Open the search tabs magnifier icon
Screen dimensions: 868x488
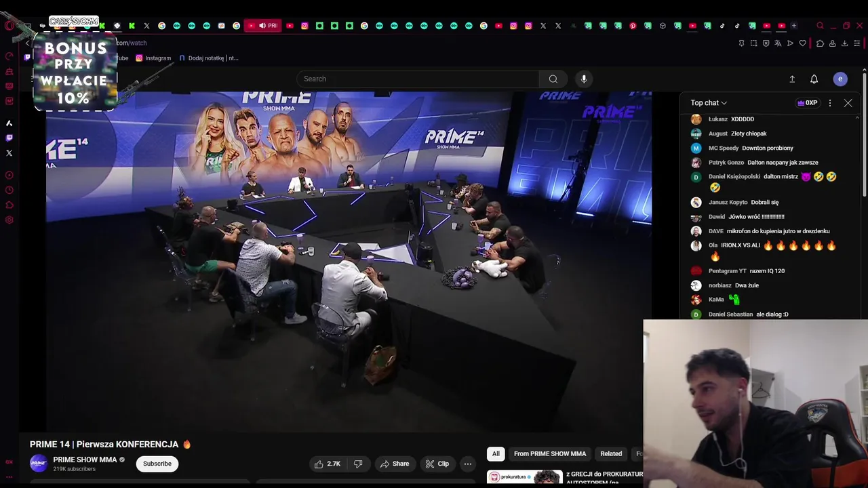pyautogui.click(x=820, y=26)
